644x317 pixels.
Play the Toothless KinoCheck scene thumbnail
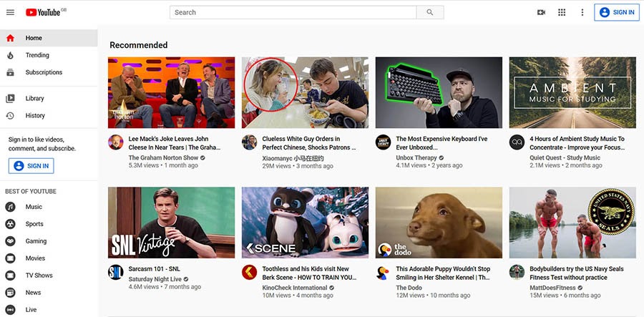coord(305,223)
